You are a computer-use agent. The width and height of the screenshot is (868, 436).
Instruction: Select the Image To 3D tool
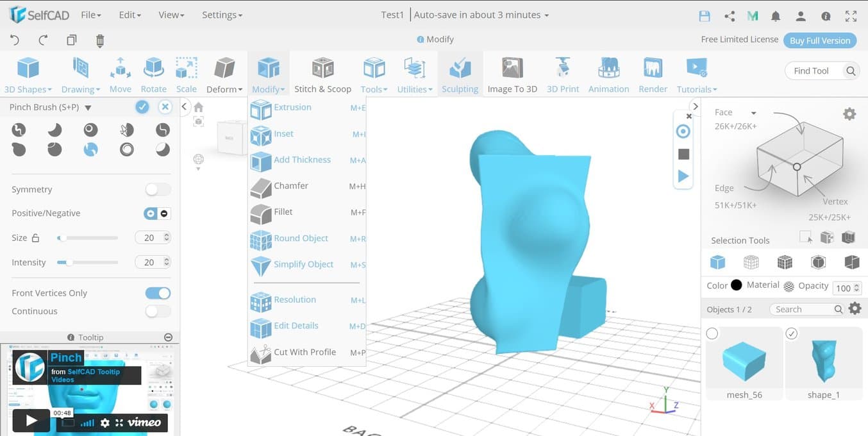[512, 75]
